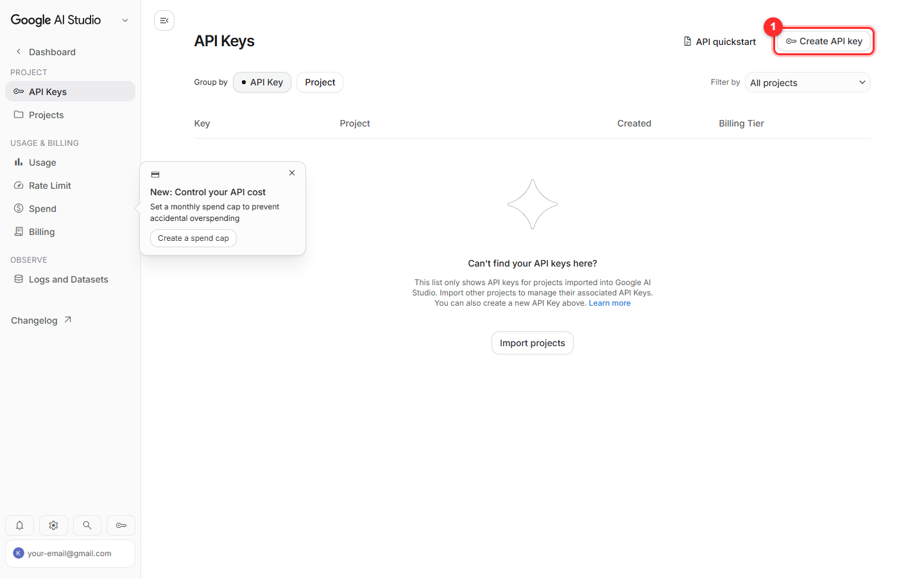
Task: Open Projects in the sidebar
Action: click(x=71, y=115)
